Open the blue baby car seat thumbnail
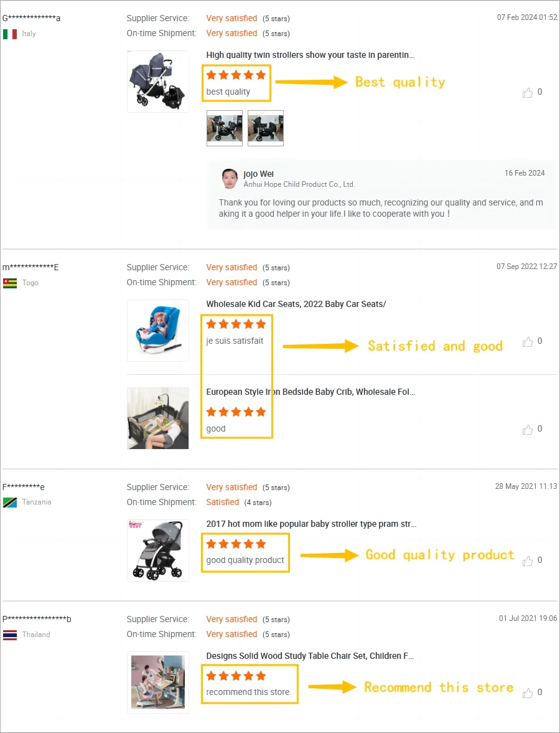Image resolution: width=560 pixels, height=733 pixels. [x=158, y=331]
